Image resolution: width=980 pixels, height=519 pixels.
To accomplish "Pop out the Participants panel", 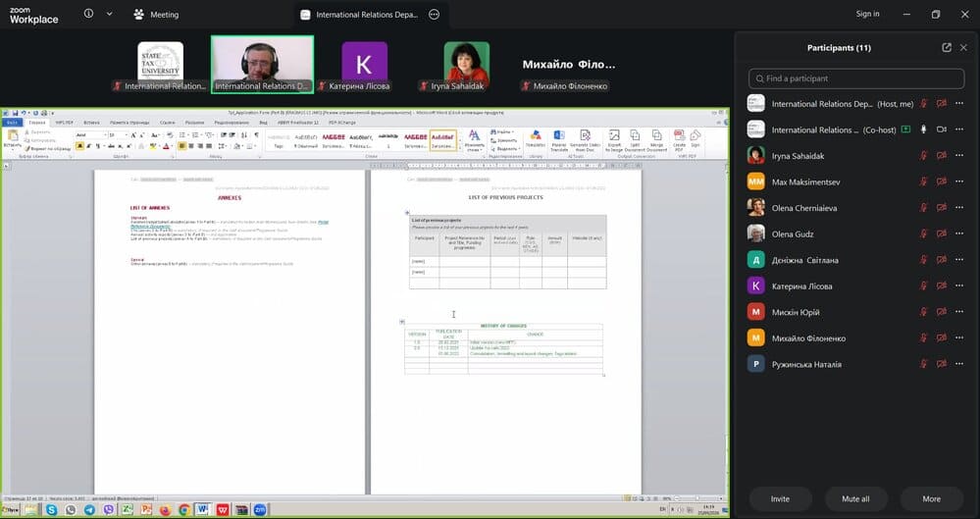I will coord(947,47).
